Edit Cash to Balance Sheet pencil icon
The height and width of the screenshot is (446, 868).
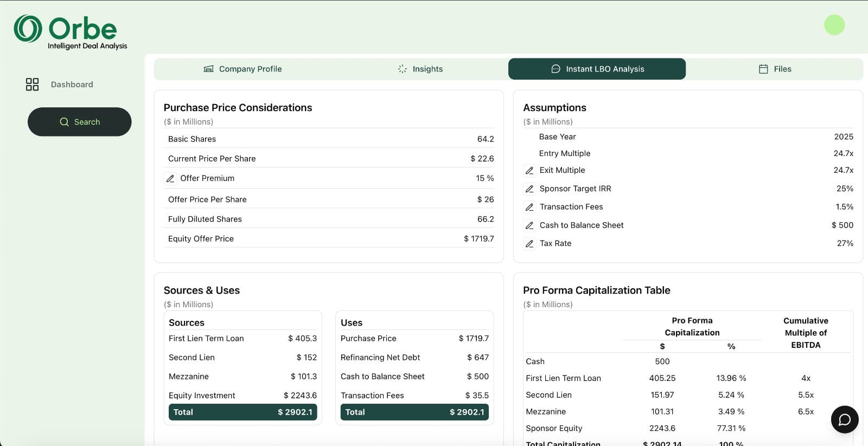point(529,225)
